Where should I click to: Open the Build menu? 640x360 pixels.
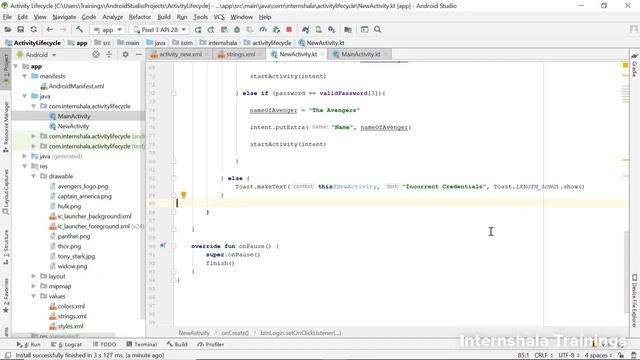164,17
